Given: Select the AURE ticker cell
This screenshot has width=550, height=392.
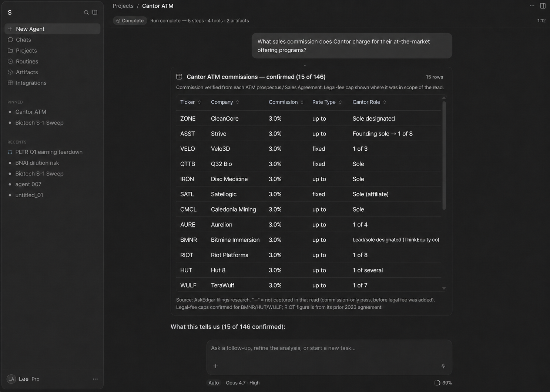Looking at the screenshot, I should pos(188,225).
